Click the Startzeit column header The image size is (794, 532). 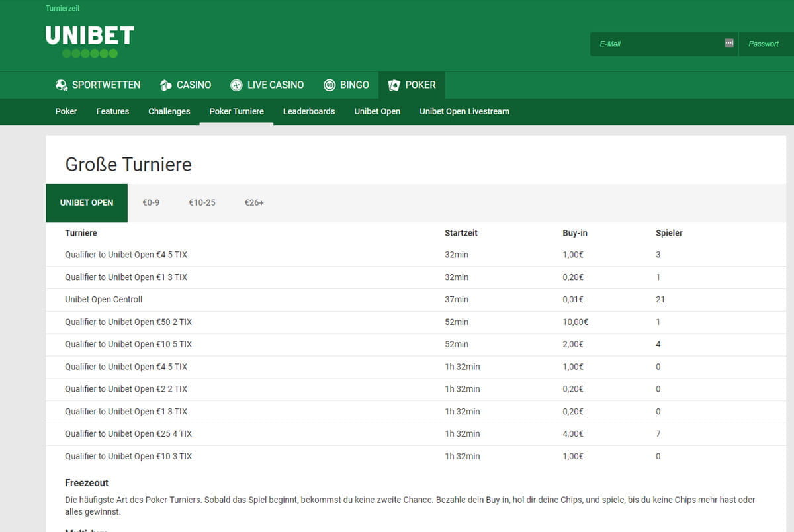(461, 233)
